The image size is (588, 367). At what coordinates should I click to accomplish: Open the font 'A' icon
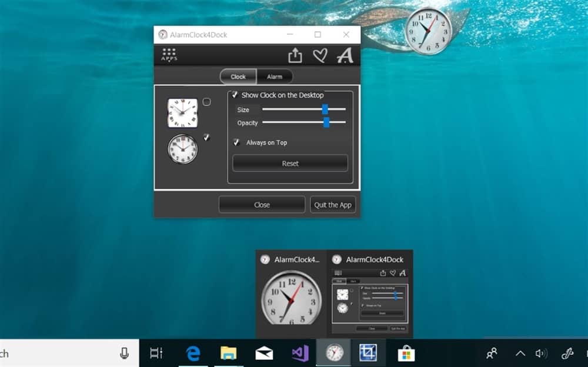coord(345,55)
